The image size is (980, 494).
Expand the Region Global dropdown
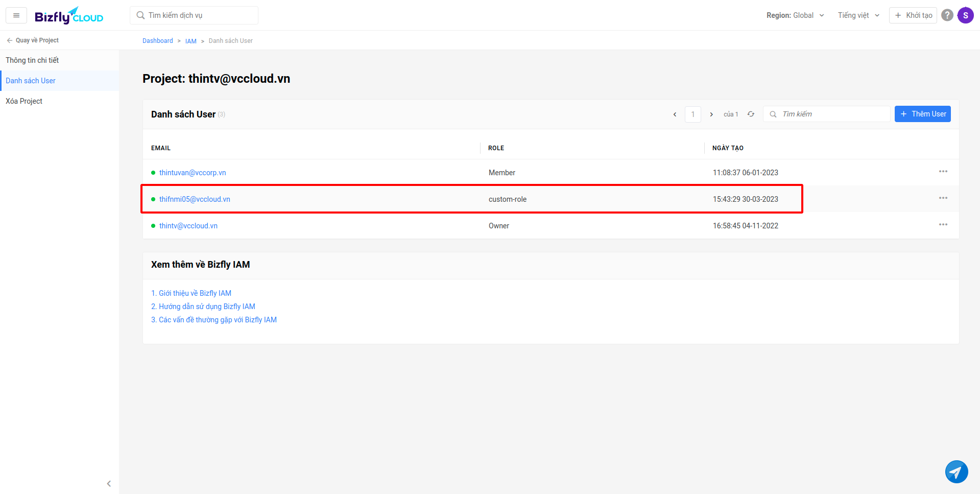pyautogui.click(x=795, y=15)
